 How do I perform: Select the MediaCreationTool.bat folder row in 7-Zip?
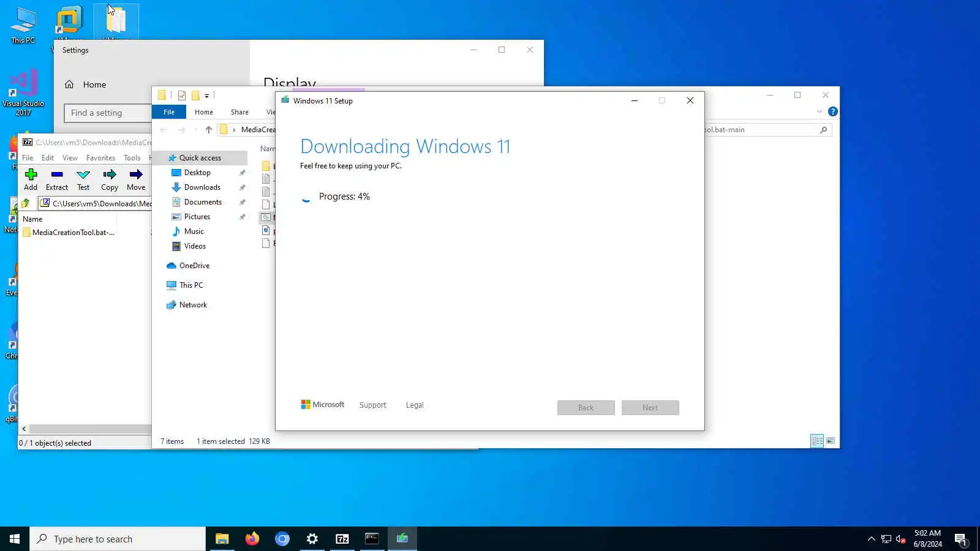73,233
